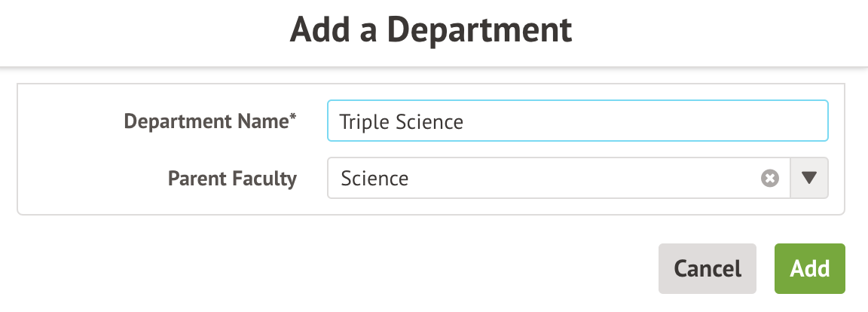Clear the selected Parent Faculty value
Image resolution: width=868 pixels, height=312 pixels.
(769, 179)
